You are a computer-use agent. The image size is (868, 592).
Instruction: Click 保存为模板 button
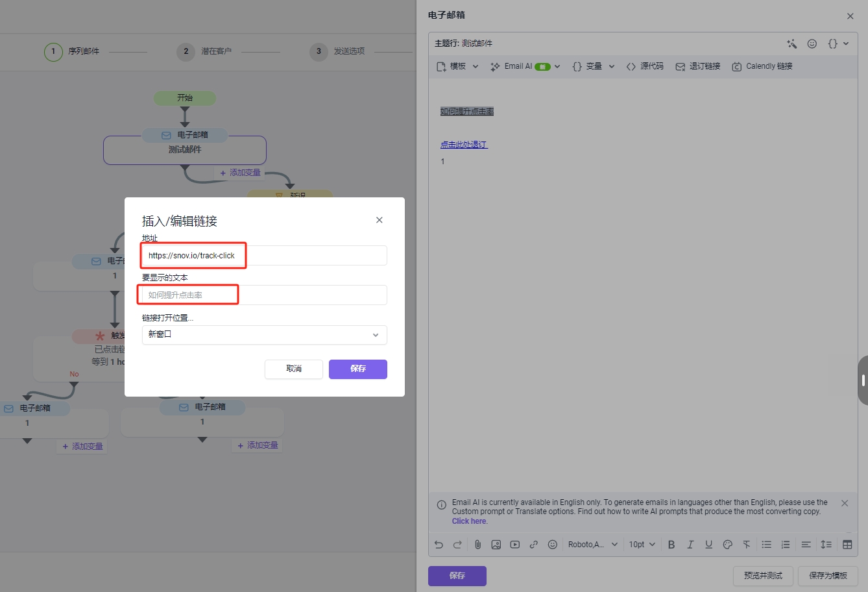tap(828, 576)
